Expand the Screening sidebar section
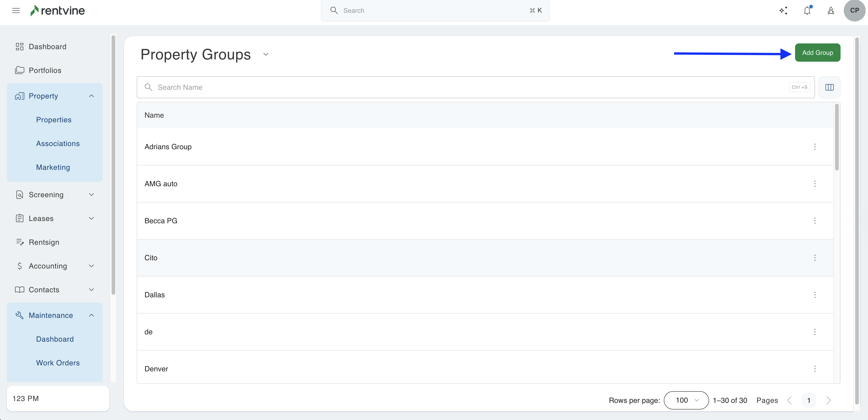Screen dimensions: 868x420 [91, 195]
